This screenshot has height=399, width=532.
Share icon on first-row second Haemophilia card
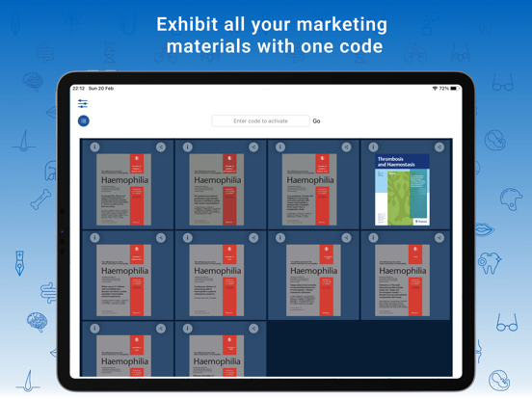pyautogui.click(x=253, y=146)
